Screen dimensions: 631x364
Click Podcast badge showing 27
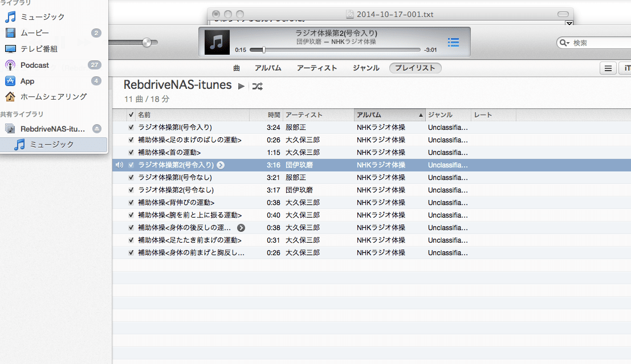coord(94,65)
